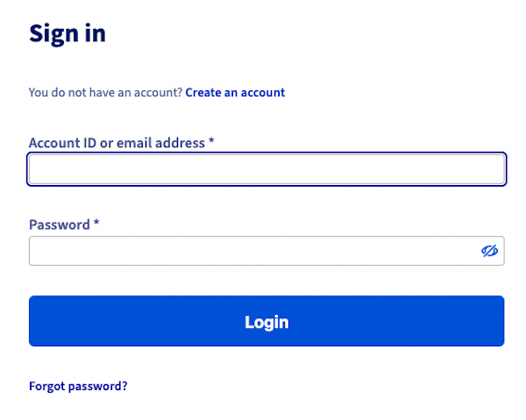Image resolution: width=526 pixels, height=420 pixels.
Task: Open the Create an account link
Action: coord(235,92)
